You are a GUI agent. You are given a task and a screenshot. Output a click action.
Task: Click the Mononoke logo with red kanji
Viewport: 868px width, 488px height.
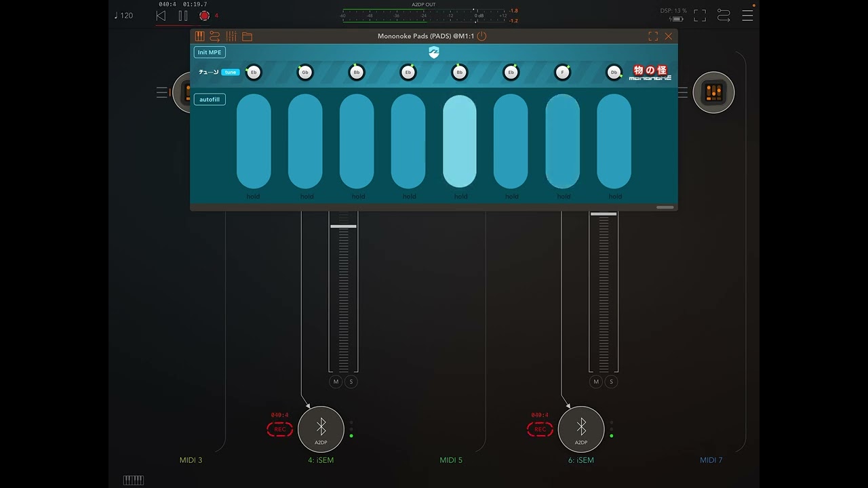click(650, 73)
